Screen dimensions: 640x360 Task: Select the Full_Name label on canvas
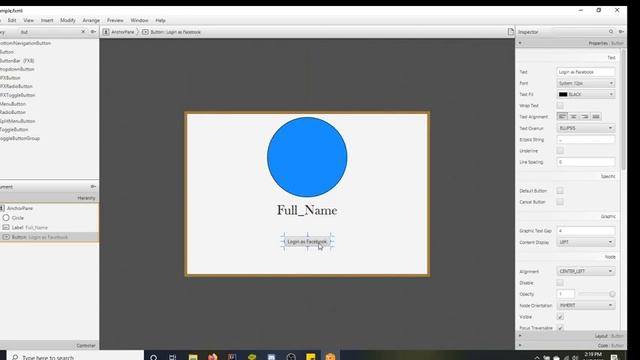coord(307,210)
